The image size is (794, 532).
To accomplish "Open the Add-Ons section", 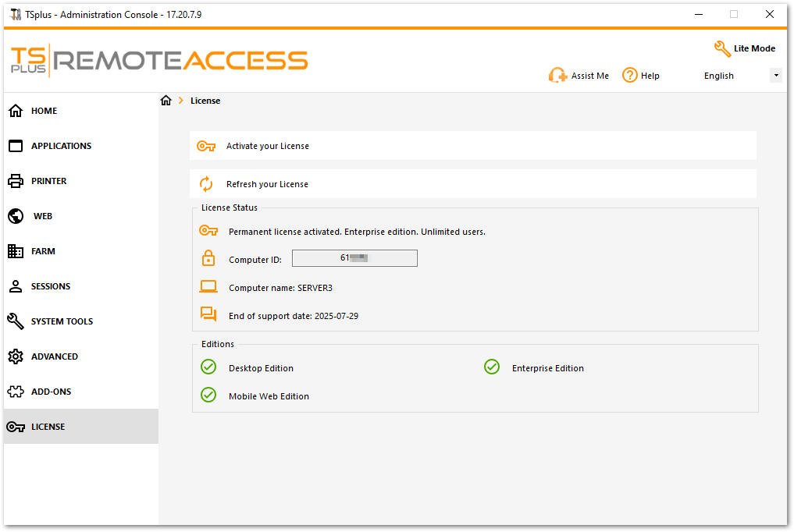I will 48,392.
